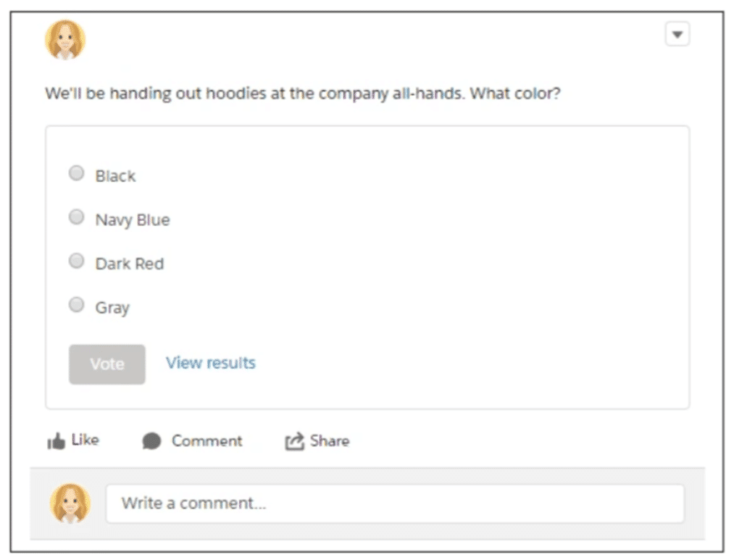Select the Black radio option

tap(76, 173)
